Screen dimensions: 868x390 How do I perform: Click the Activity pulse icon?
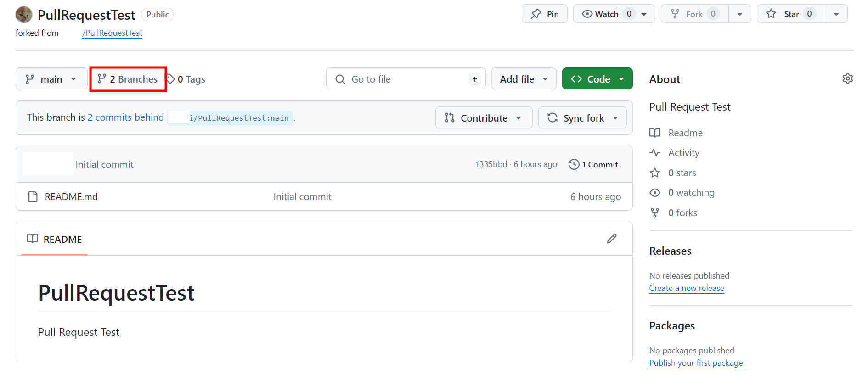point(655,152)
